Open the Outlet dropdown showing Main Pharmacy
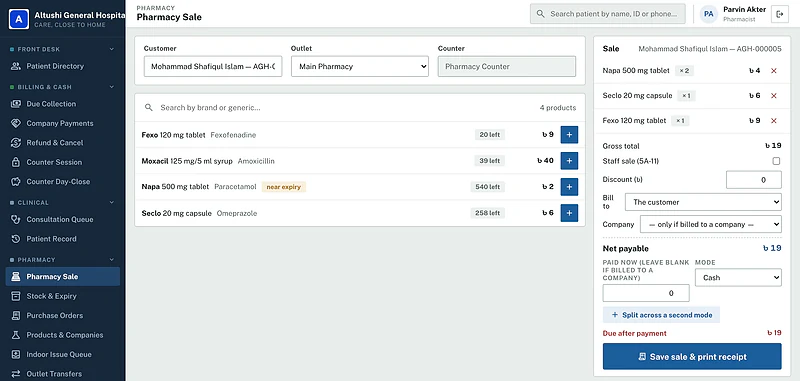The width and height of the screenshot is (800, 381). 360,66
